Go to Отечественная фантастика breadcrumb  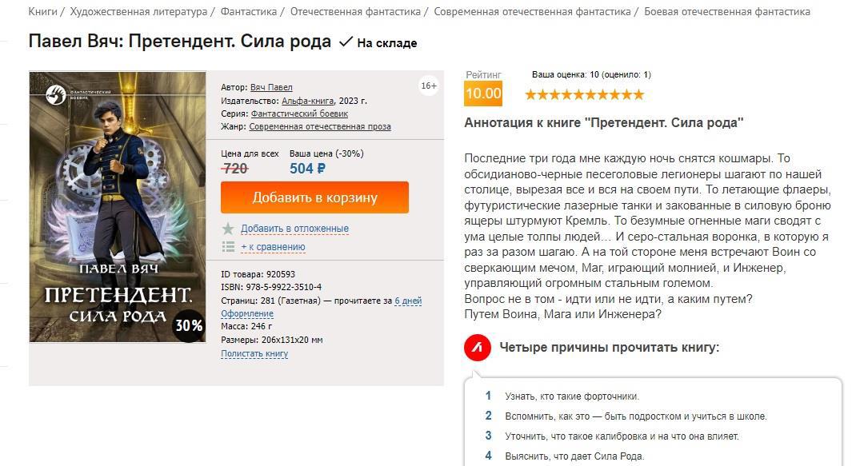(355, 11)
